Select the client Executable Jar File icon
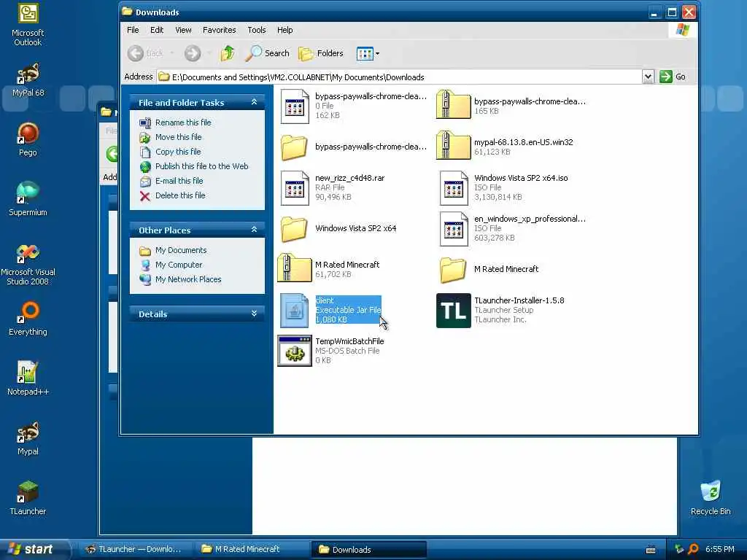 click(294, 311)
